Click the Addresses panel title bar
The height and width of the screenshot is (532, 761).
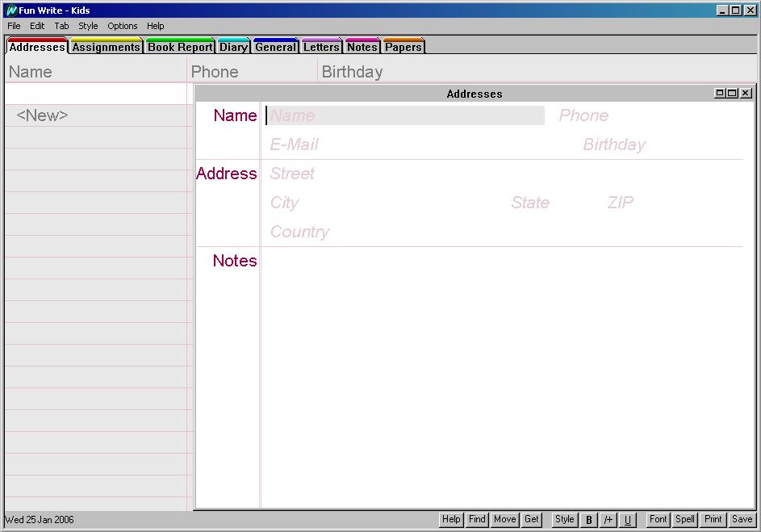click(x=475, y=94)
